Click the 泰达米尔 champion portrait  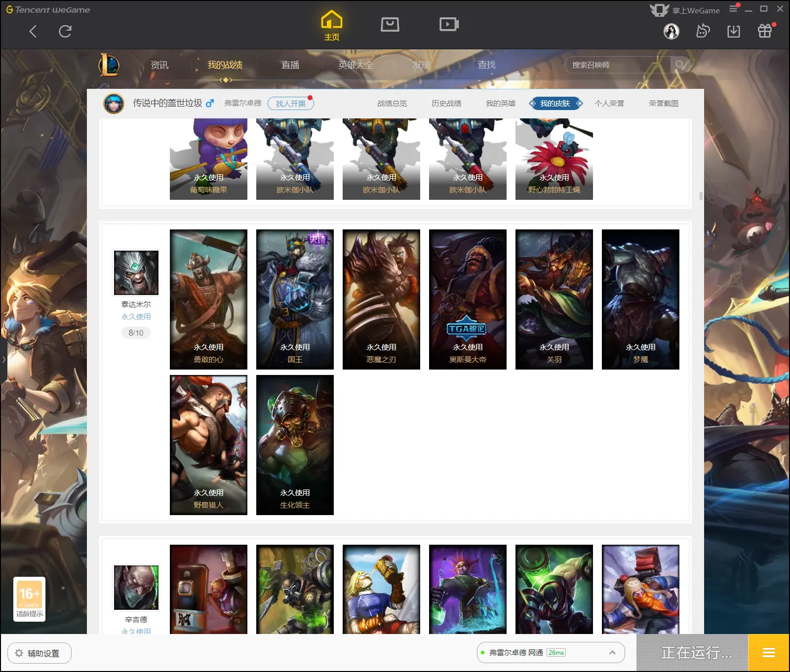pyautogui.click(x=136, y=272)
